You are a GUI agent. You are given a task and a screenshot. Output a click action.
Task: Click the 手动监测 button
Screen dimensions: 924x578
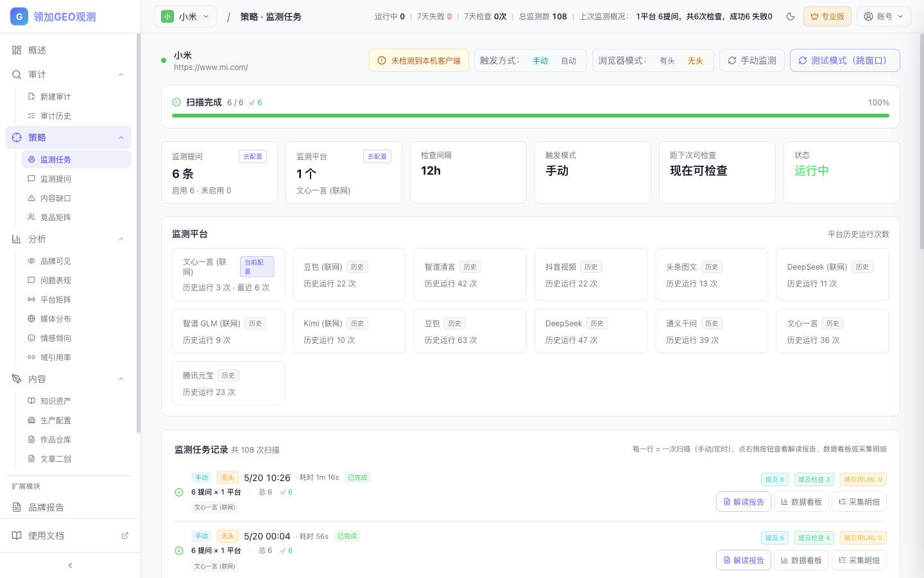click(752, 60)
